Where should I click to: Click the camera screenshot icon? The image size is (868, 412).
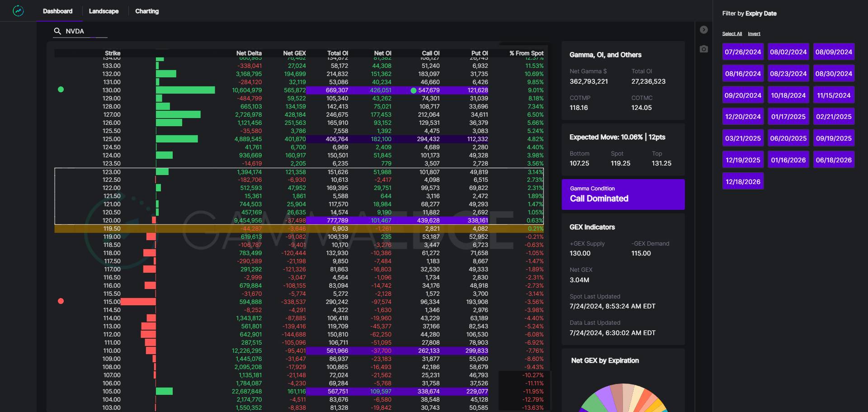tap(703, 49)
